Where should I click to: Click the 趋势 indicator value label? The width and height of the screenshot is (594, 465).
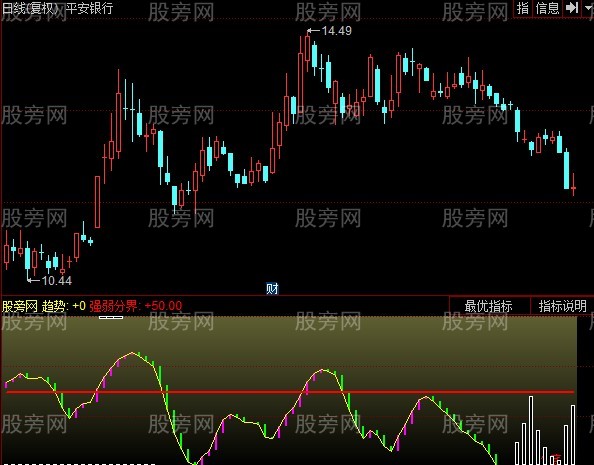click(x=64, y=306)
